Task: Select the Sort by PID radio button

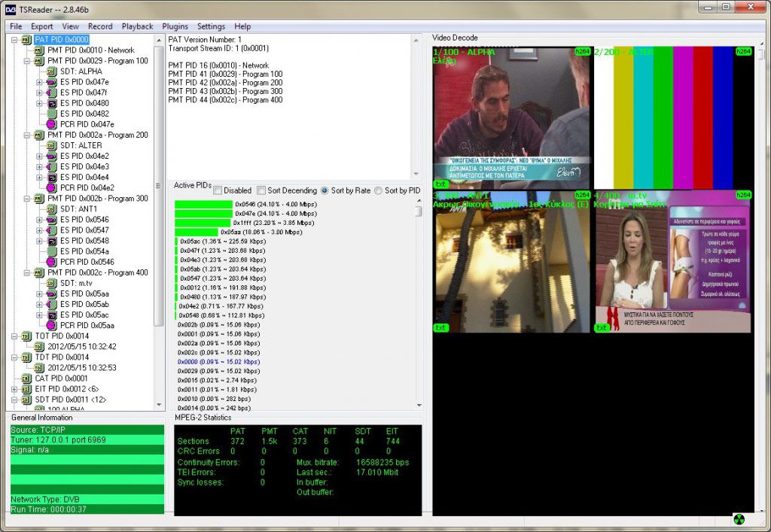Action: pos(379,190)
